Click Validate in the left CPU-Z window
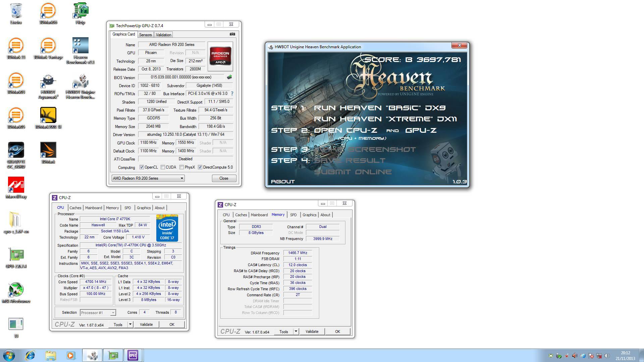Viewport: 644px width, 362px height. (x=146, y=324)
